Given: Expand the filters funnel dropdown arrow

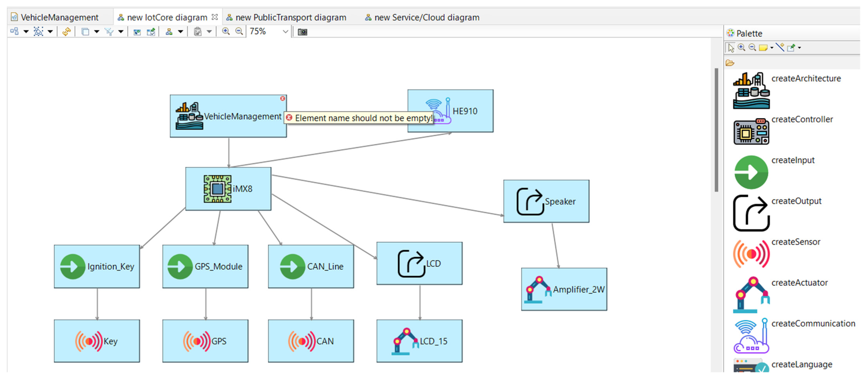Looking at the screenshot, I should pyautogui.click(x=121, y=32).
